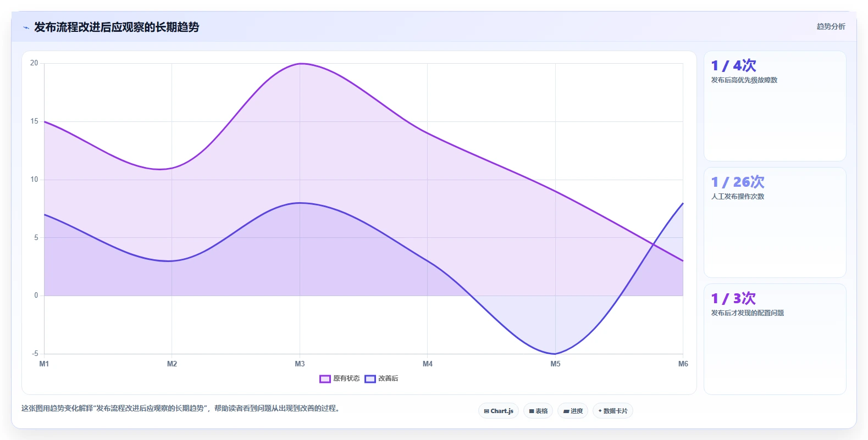
Task: Click the M1 axis label
Action: (x=44, y=364)
